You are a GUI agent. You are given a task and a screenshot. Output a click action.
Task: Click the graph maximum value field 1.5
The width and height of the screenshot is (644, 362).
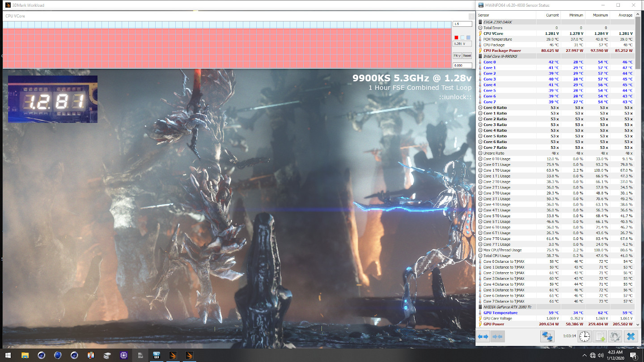click(x=462, y=24)
